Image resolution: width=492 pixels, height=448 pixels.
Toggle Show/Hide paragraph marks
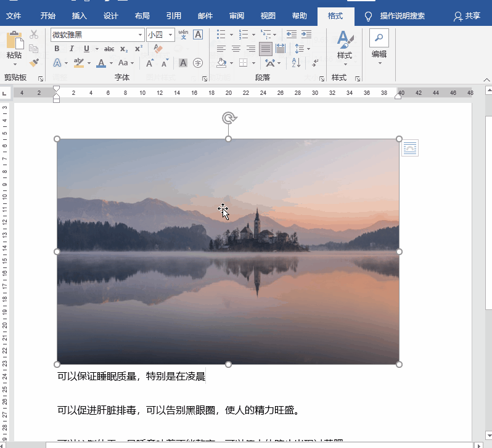[315, 63]
